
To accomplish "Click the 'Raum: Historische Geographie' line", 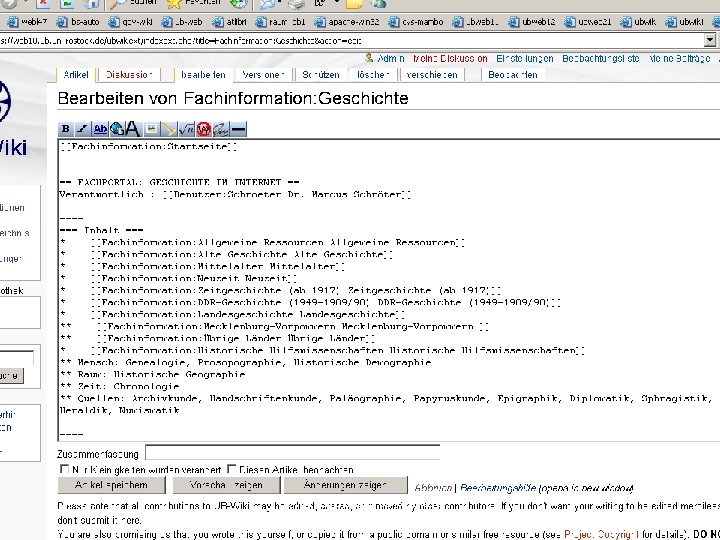I will click(x=152, y=374).
